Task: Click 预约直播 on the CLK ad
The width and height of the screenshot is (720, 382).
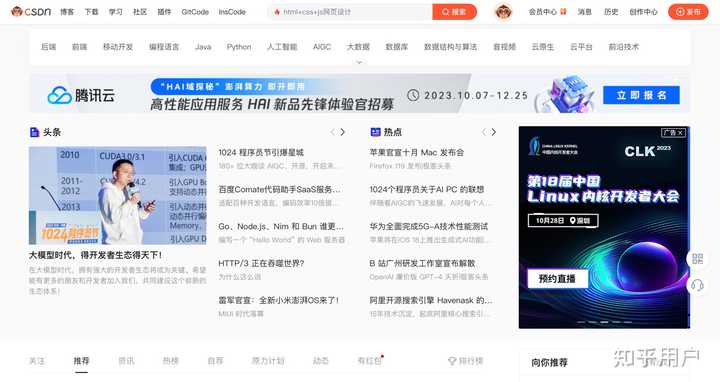Action: (557, 279)
